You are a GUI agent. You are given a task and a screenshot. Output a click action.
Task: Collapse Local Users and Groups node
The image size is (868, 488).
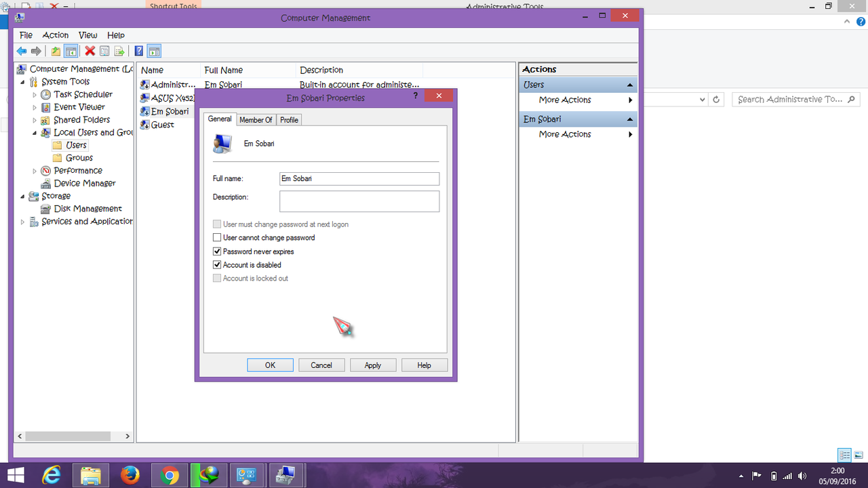tap(35, 133)
